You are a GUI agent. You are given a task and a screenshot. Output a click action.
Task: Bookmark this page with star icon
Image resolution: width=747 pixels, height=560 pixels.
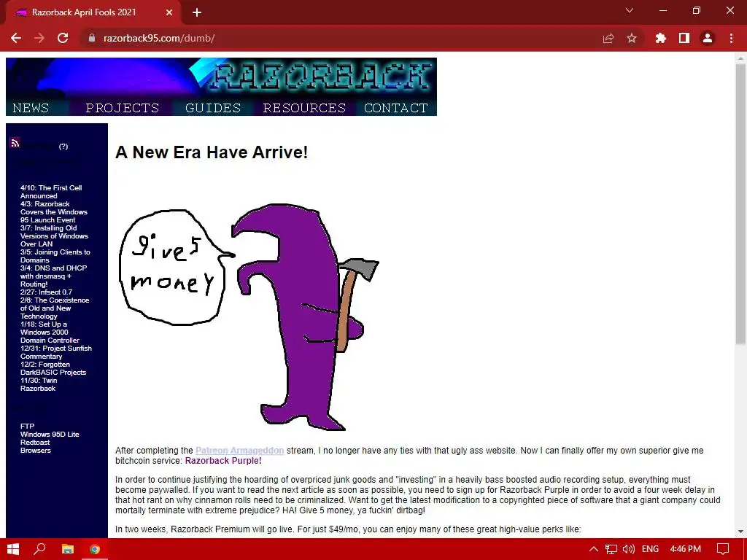click(x=632, y=38)
